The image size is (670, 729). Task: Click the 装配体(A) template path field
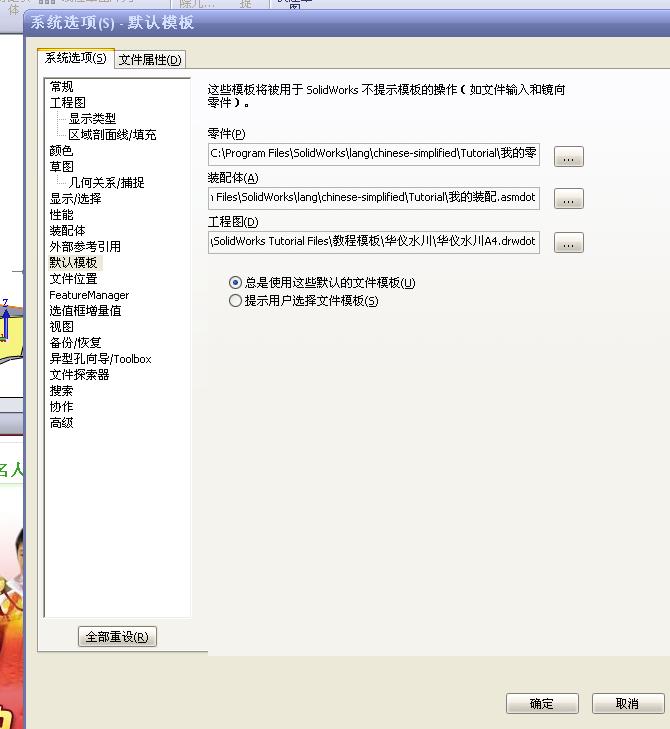[x=374, y=198]
